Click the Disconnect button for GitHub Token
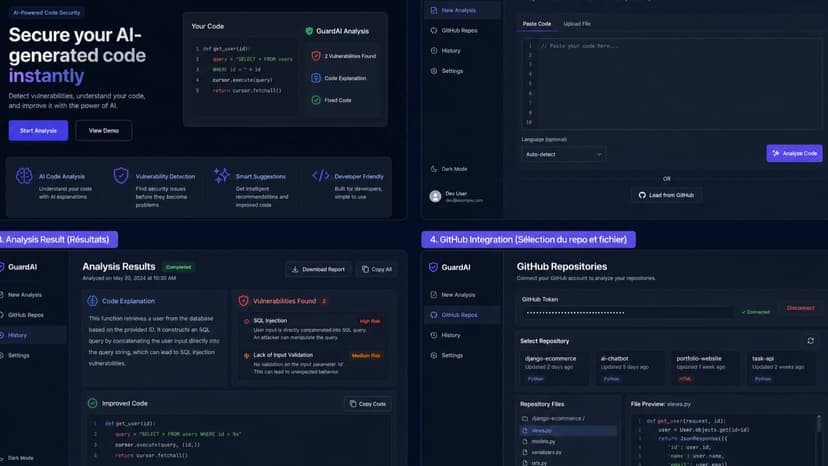This screenshot has height=466, width=828. pos(800,308)
